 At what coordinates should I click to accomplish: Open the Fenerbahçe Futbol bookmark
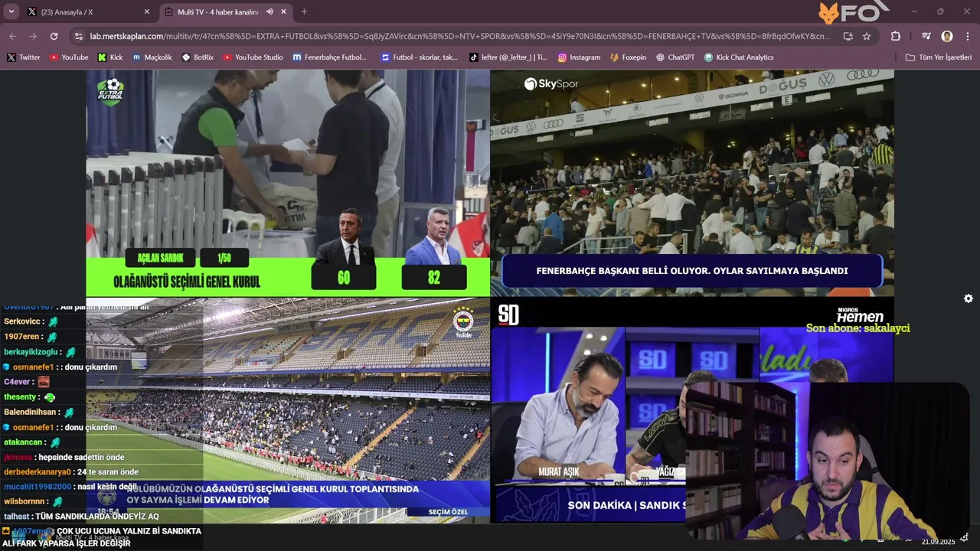coord(329,57)
